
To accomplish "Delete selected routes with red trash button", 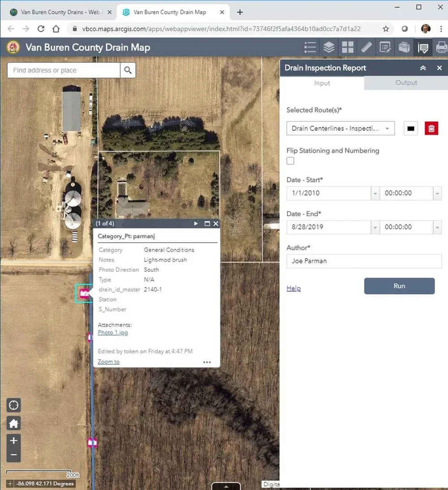I will coord(431,129).
